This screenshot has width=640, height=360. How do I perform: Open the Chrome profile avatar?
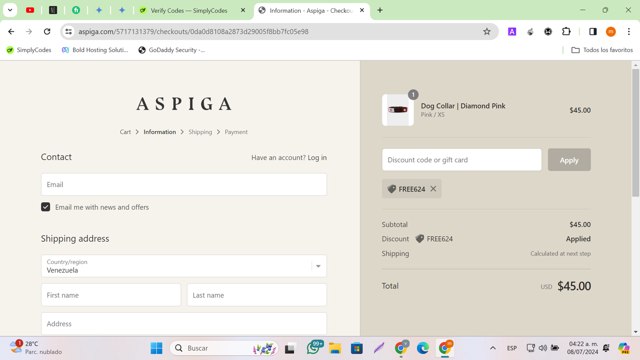pyautogui.click(x=611, y=31)
